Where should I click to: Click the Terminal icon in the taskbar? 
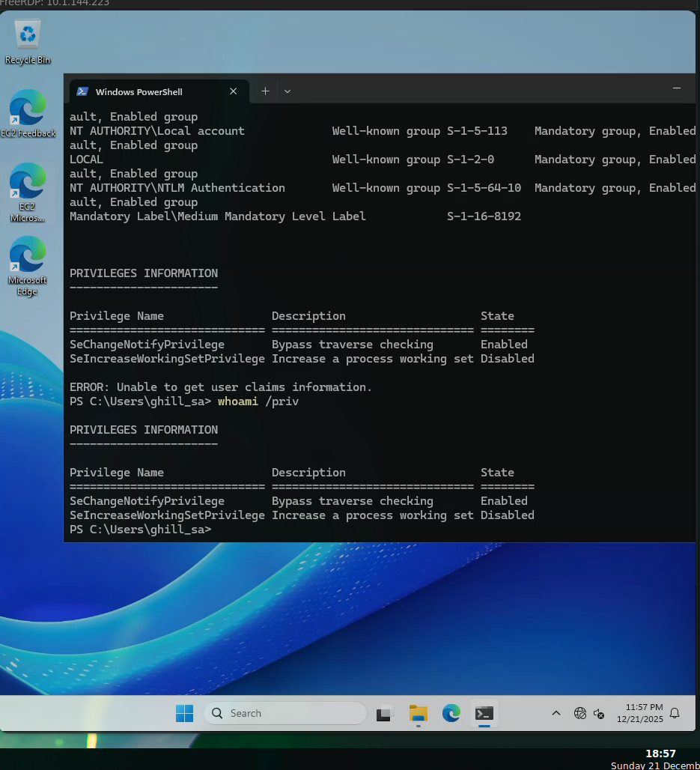pos(484,714)
